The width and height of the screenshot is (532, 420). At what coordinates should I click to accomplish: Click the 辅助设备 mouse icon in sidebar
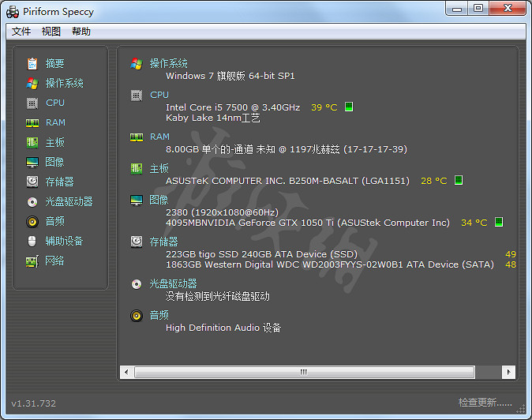click(x=32, y=241)
